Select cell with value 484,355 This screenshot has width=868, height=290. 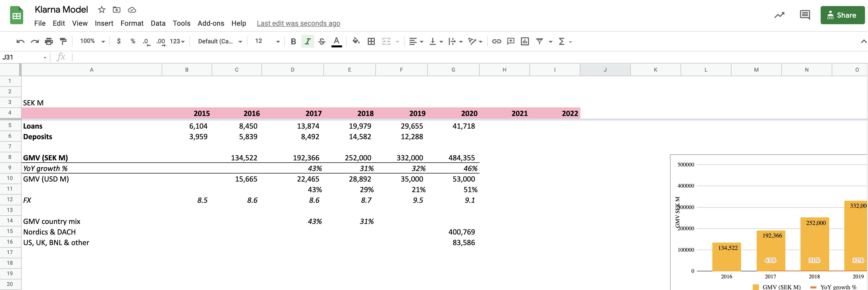pos(453,157)
